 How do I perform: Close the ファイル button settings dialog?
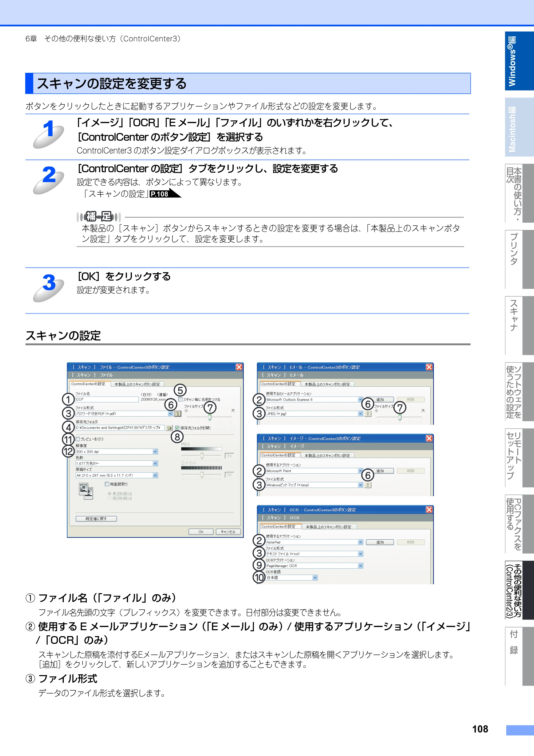tap(239, 367)
